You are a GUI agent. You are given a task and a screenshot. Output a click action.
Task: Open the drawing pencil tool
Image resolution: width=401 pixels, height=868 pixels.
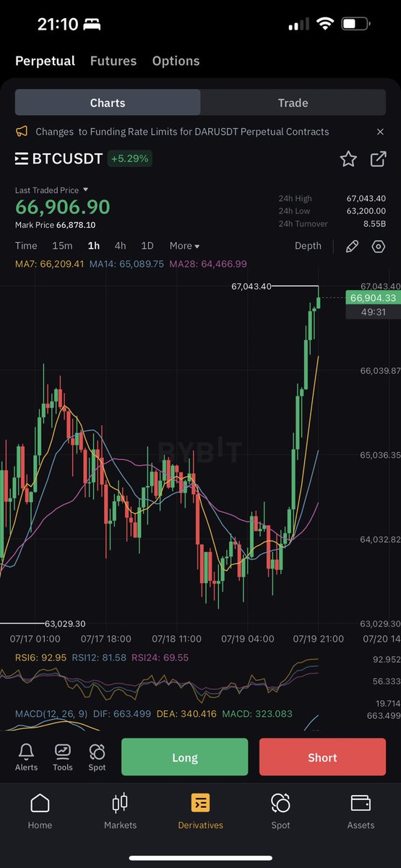click(352, 247)
